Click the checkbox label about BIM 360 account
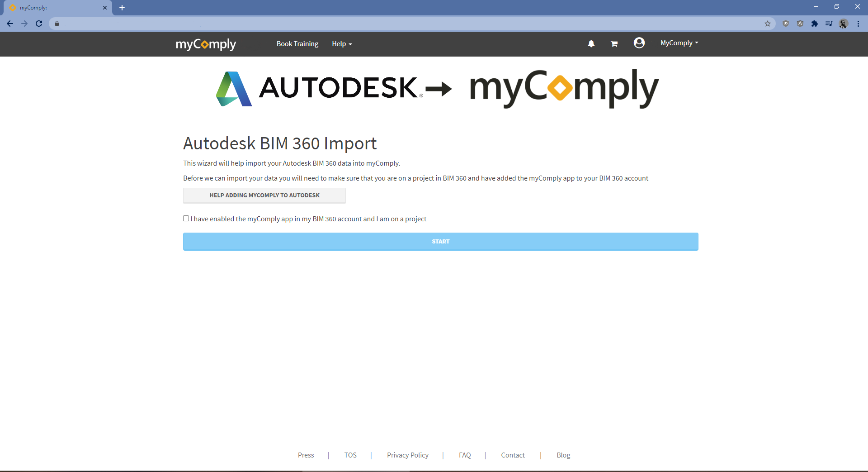The height and width of the screenshot is (472, 868). [x=308, y=219]
